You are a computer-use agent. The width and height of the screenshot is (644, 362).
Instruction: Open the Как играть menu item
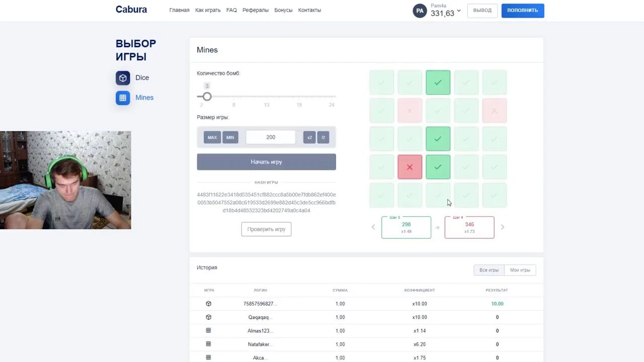click(x=208, y=10)
